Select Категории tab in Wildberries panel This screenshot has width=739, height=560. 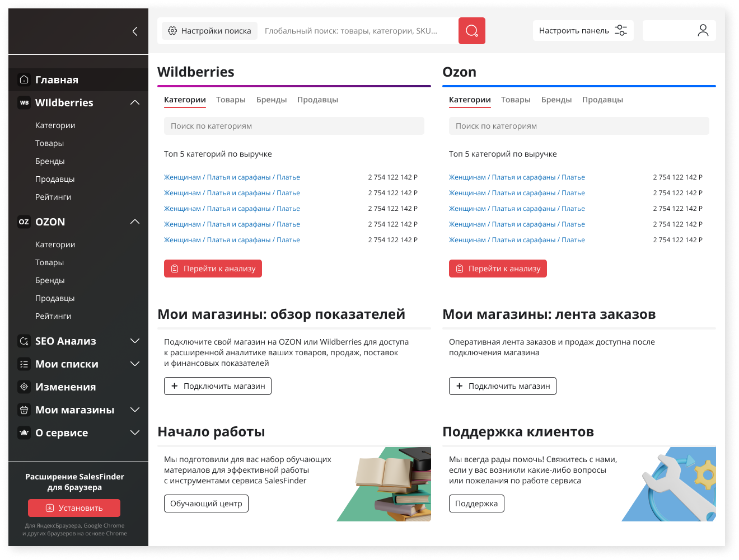185,100
